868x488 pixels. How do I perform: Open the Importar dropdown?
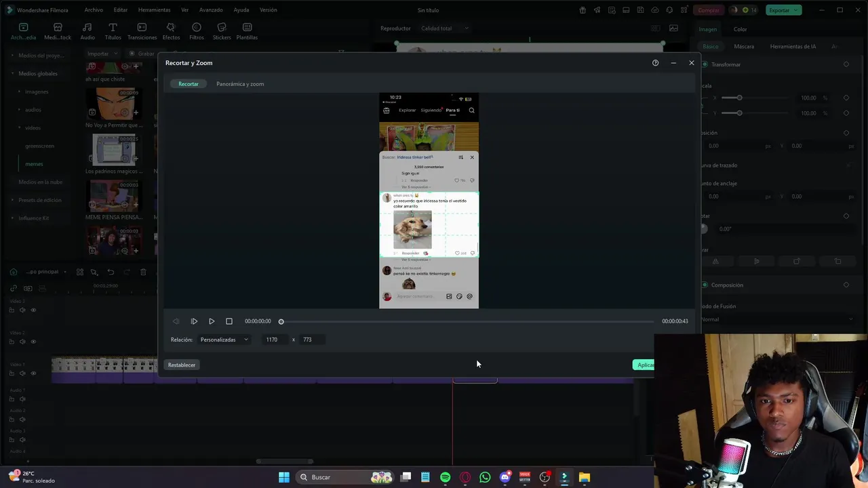tap(101, 54)
